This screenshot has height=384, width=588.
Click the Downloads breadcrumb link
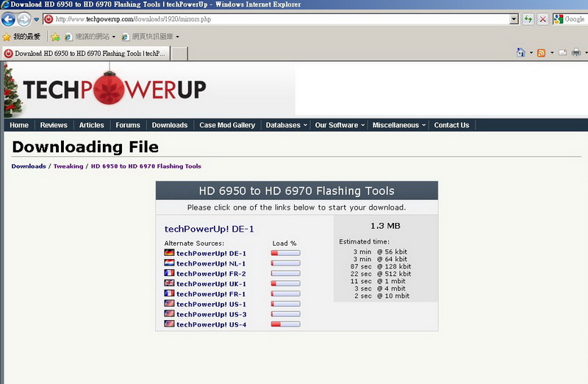(x=29, y=166)
